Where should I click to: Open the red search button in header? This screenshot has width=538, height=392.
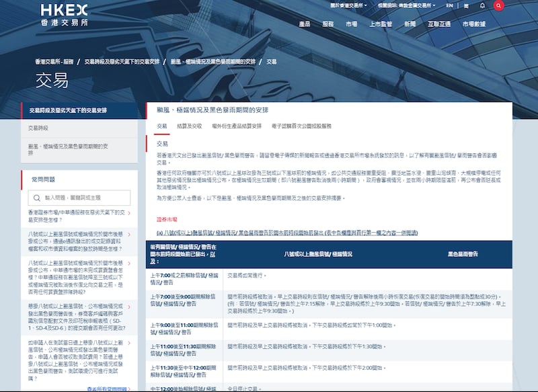[x=498, y=5]
